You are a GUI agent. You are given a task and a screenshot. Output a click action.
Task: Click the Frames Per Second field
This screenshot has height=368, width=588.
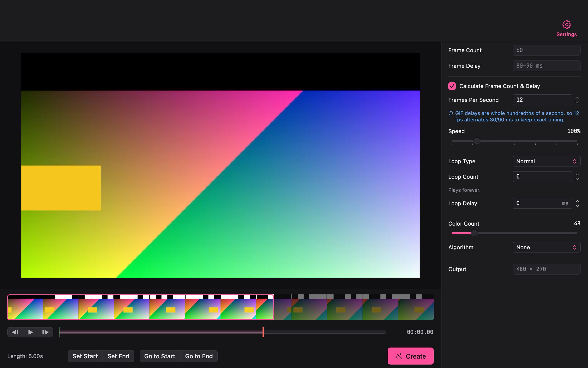542,100
